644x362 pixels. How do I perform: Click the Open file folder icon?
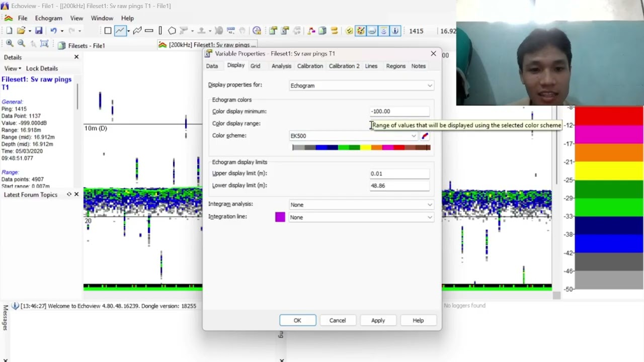pos(21,31)
